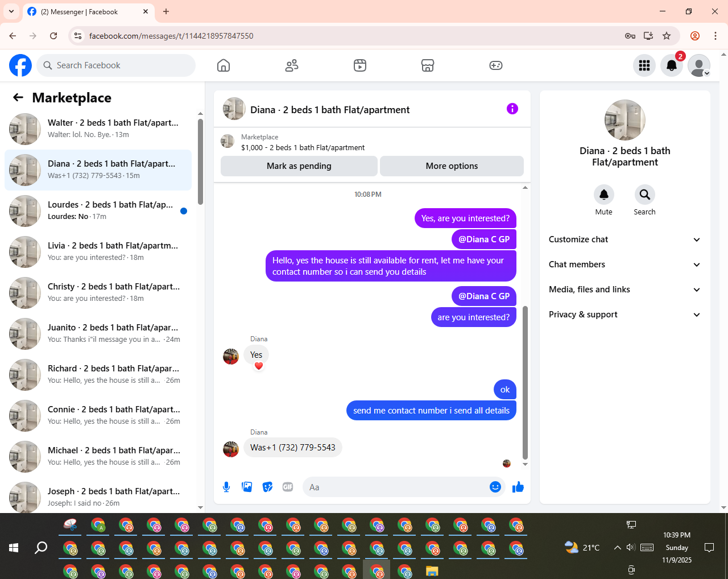Open File Explorer from the taskbar
Screen dimensions: 728x579
pos(432,570)
